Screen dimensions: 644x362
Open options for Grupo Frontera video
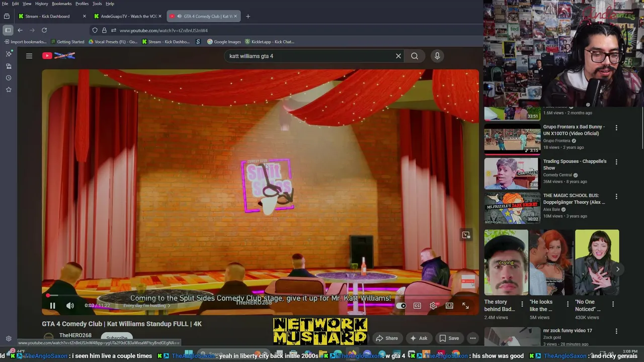[616, 128]
